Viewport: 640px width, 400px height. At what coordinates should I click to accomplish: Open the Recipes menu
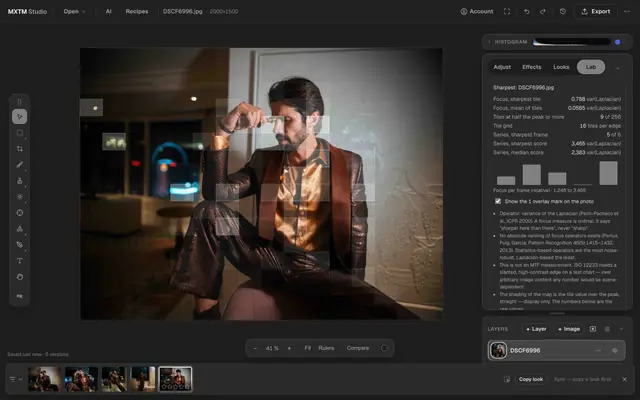pyautogui.click(x=137, y=11)
